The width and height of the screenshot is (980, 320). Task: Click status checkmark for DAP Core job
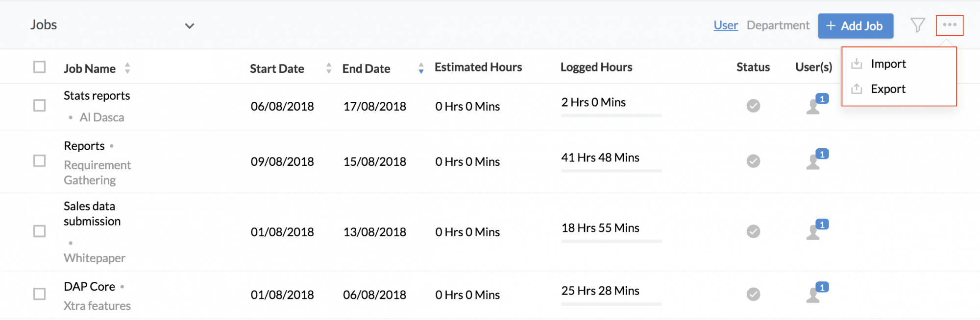pyautogui.click(x=753, y=294)
